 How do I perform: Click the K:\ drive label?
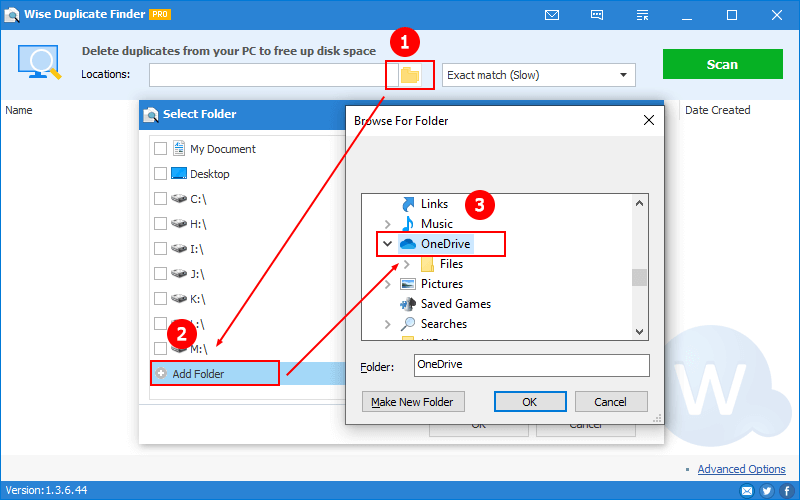(198, 299)
